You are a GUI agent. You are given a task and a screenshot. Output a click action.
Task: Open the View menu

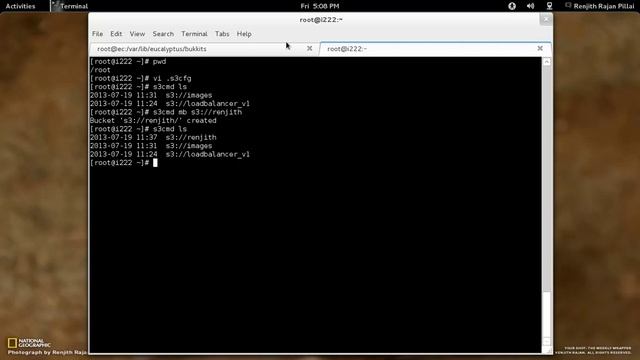[137, 34]
